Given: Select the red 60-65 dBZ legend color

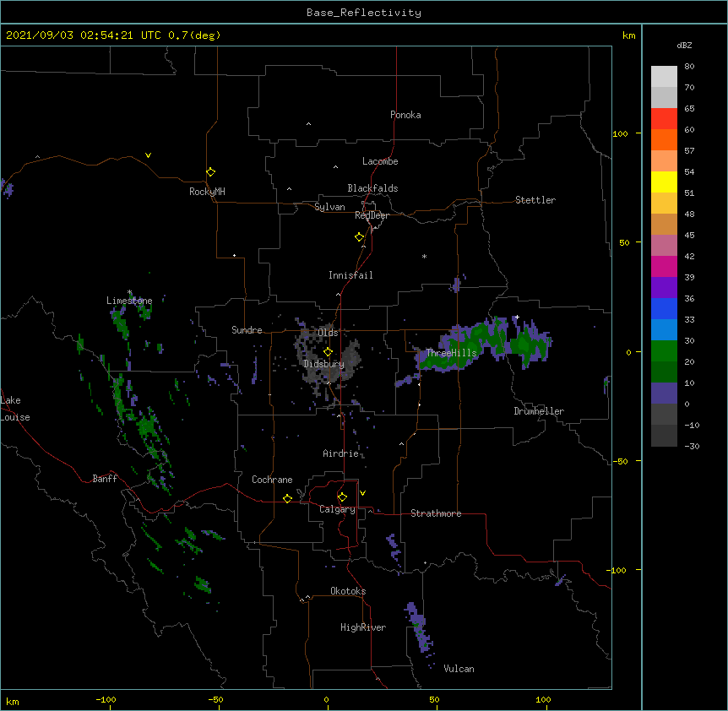Looking at the screenshot, I should [664, 118].
